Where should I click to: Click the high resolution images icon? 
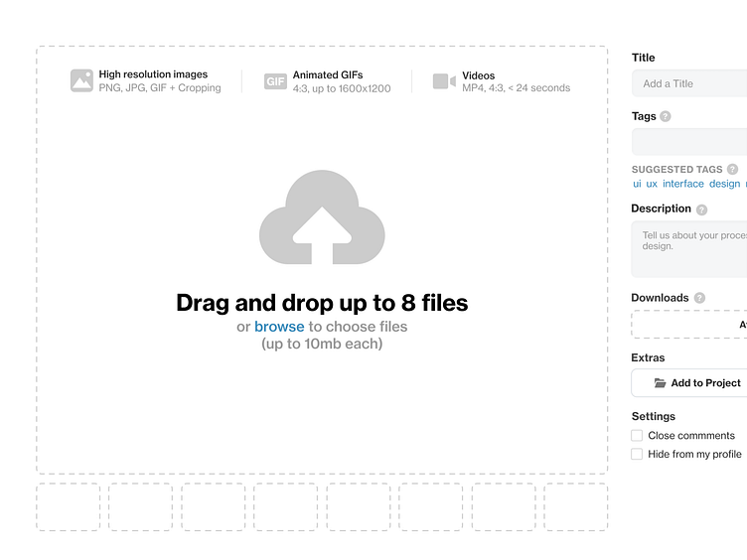click(81, 81)
